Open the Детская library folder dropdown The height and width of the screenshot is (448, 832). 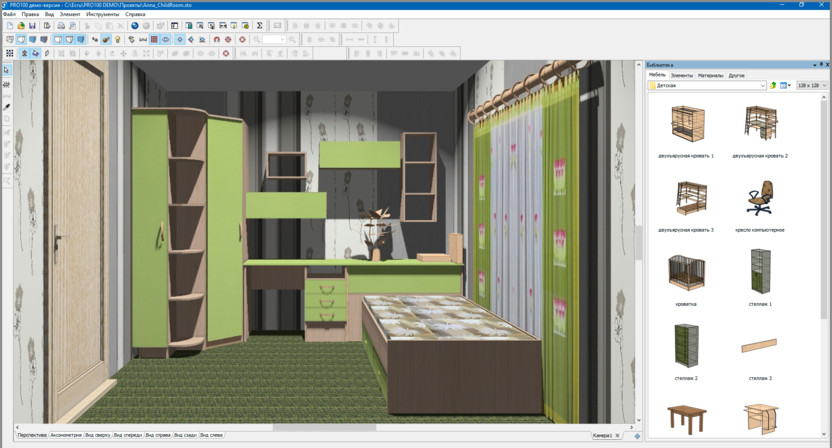tap(763, 86)
